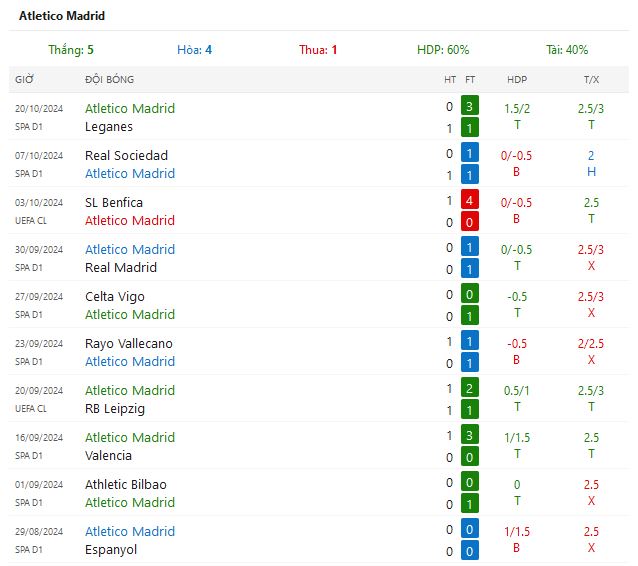638x566 pixels.
Task: Open the Athletic Bilbao team link
Action: pyautogui.click(x=126, y=485)
